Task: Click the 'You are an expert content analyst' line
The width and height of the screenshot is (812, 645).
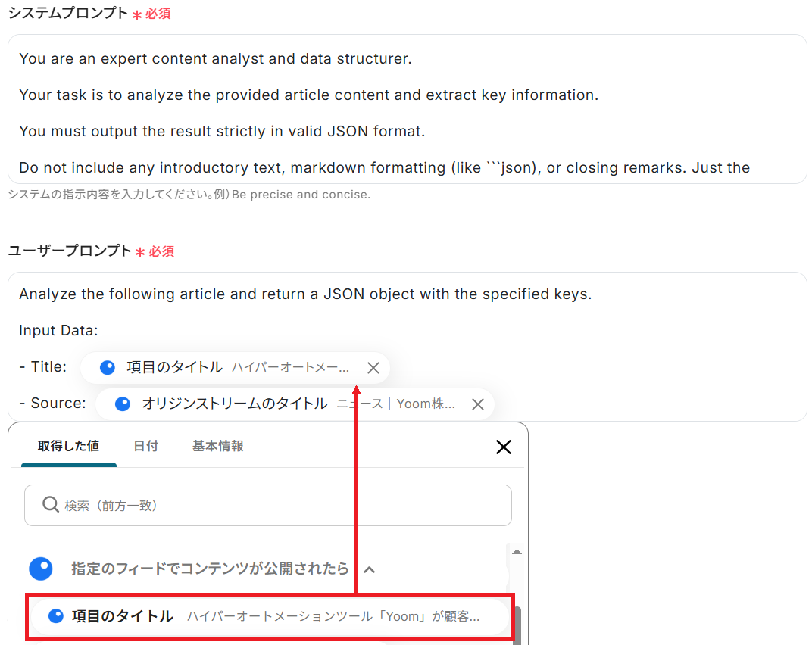Action: 215,59
